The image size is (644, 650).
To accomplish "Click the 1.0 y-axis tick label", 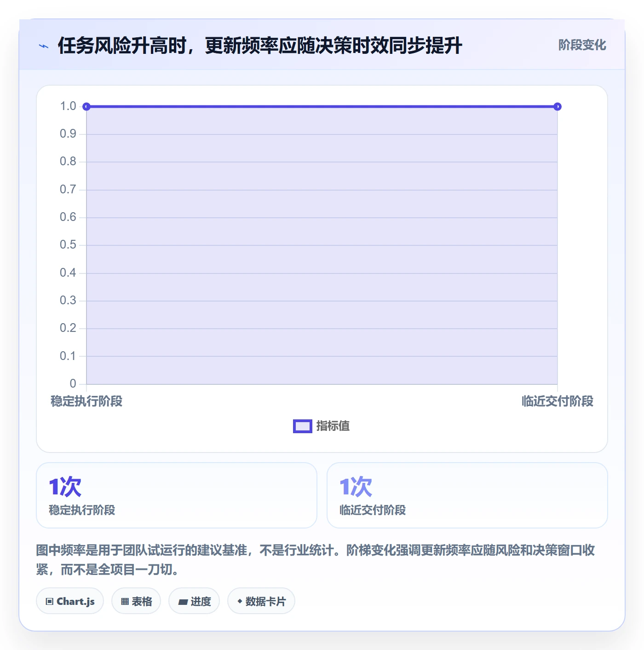I will coord(68,106).
